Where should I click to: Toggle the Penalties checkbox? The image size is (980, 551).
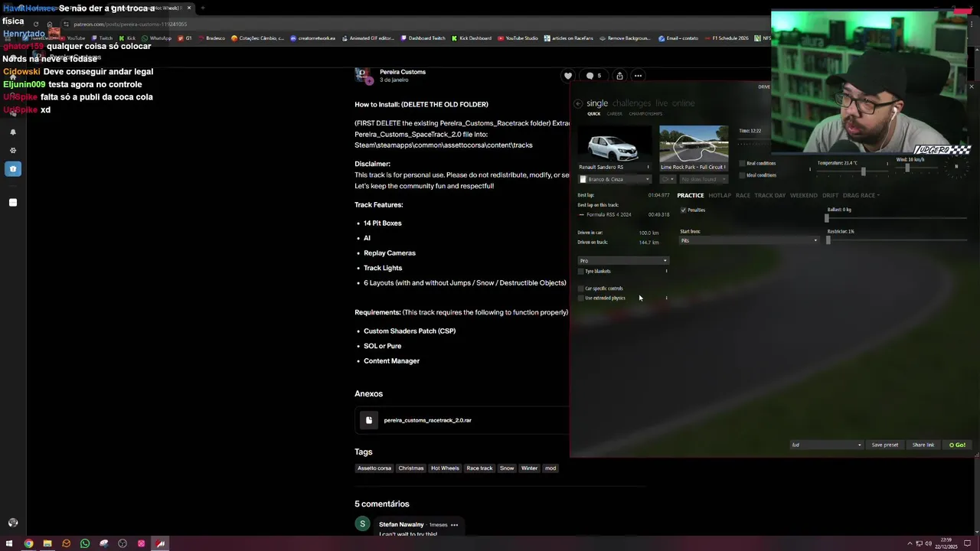(684, 210)
